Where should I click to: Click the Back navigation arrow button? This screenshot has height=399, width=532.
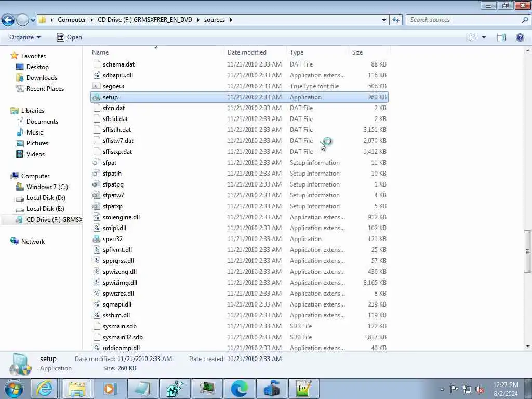pyautogui.click(x=8, y=20)
